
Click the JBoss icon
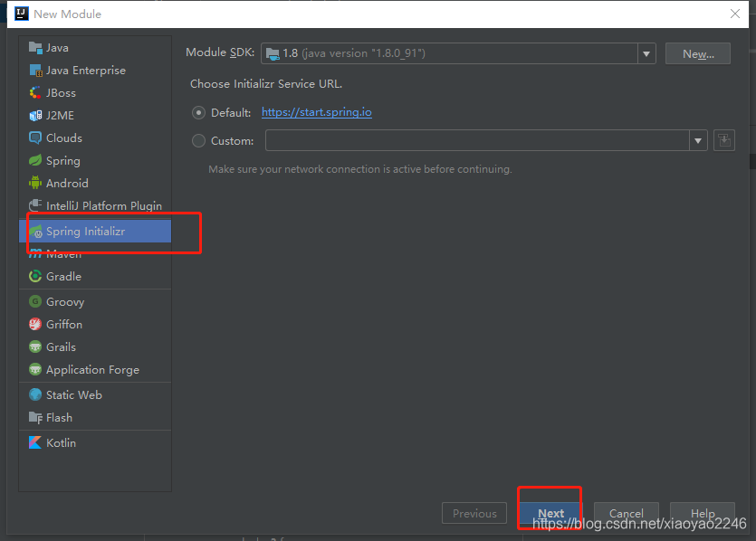(x=35, y=93)
